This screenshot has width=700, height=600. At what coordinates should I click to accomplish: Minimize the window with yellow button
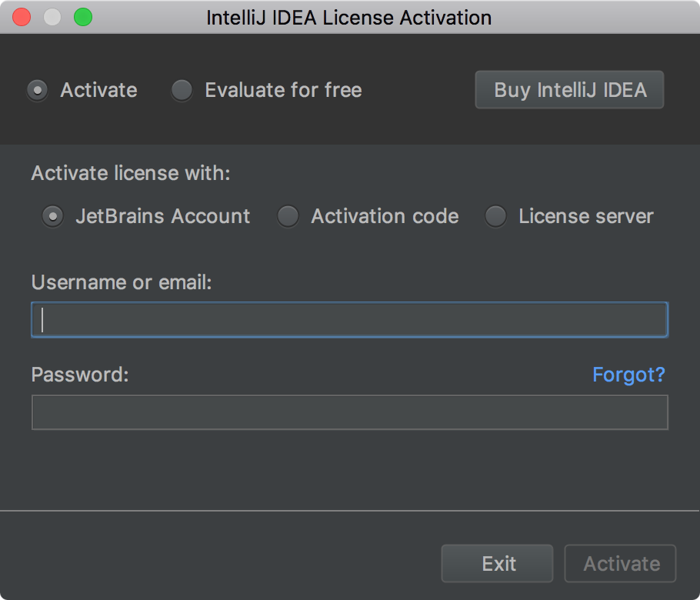click(52, 17)
